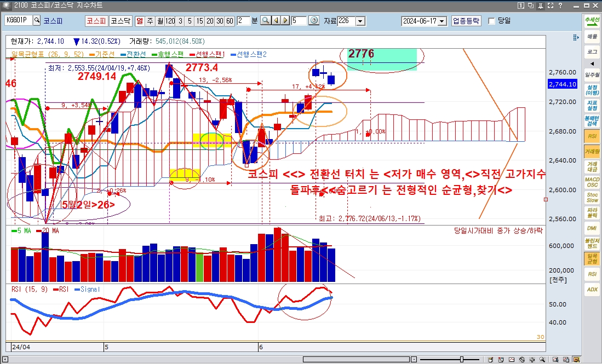This screenshot has width=602, height=364.
Task: Select the 코스닥 market tab
Action: tap(121, 21)
